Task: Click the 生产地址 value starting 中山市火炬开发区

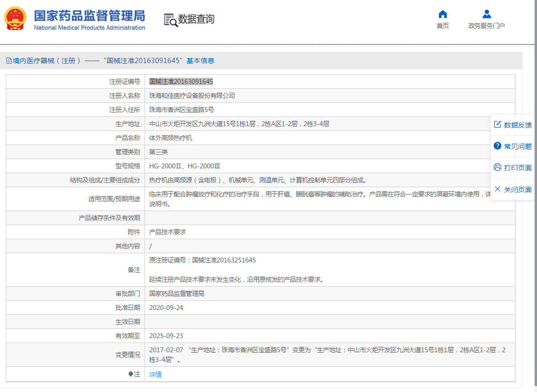Action: [x=239, y=124]
